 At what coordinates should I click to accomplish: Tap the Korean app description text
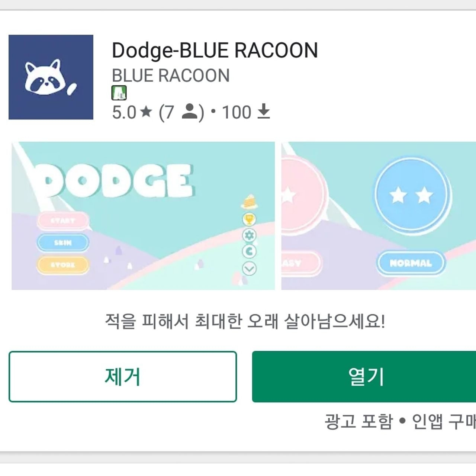click(x=245, y=321)
